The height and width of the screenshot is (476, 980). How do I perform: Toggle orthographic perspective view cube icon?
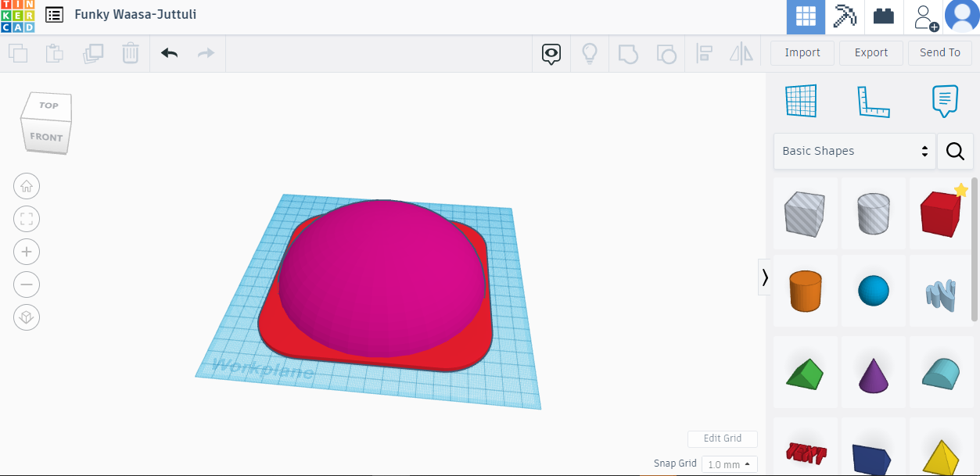27,317
